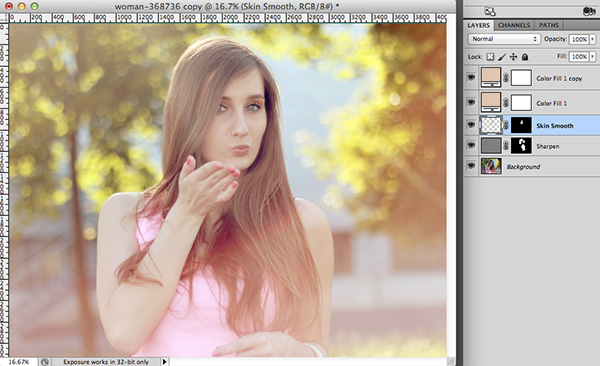Click the Opacity 100% value field
Screen dimensions: 600x366
[579, 39]
